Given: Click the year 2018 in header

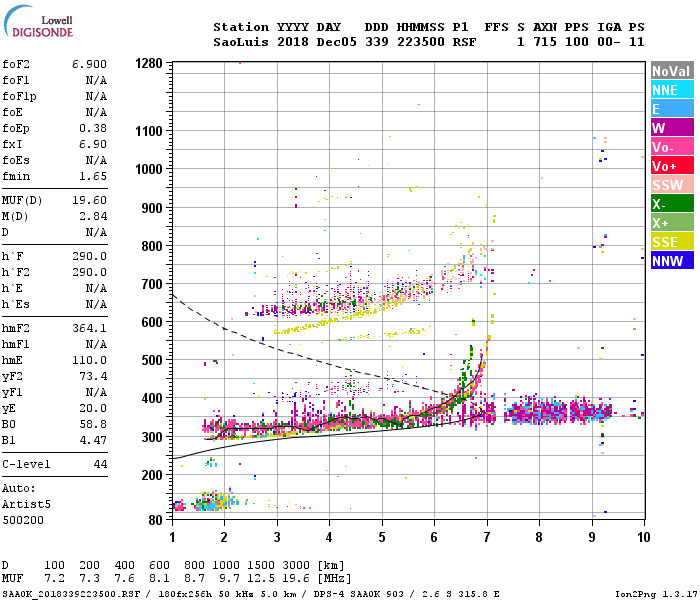Looking at the screenshot, I should [x=293, y=42].
